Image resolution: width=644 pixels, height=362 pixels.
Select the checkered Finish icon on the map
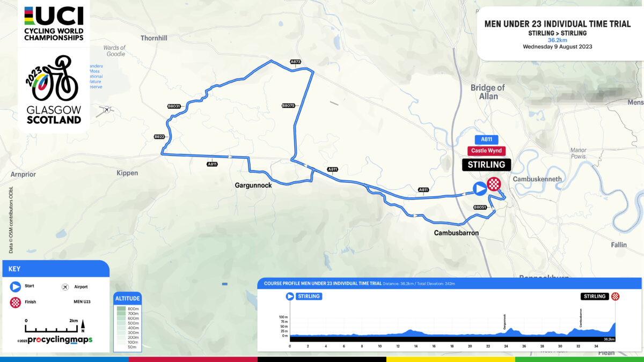tap(494, 185)
